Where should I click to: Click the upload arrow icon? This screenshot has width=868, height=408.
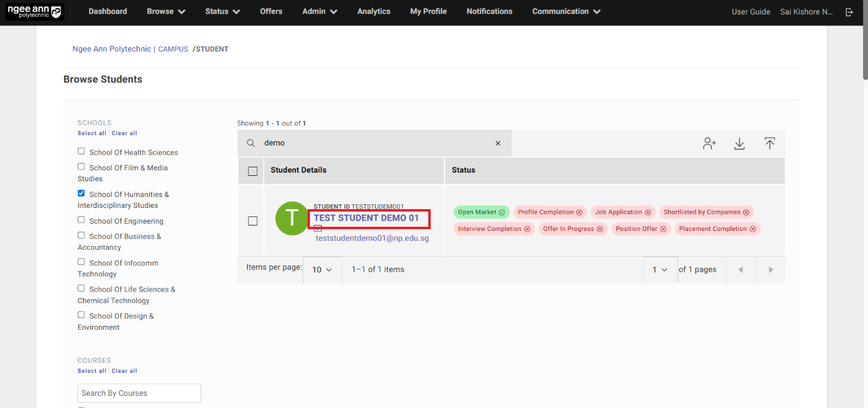769,144
